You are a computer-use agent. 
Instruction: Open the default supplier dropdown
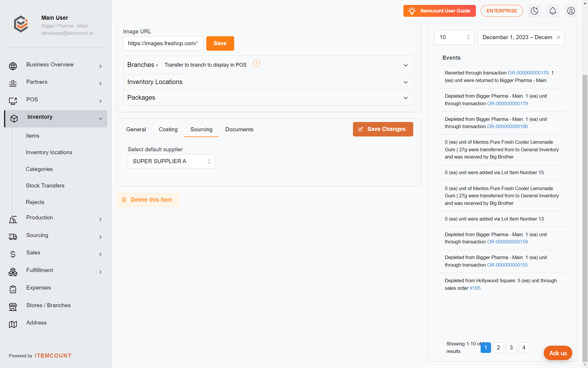click(171, 161)
